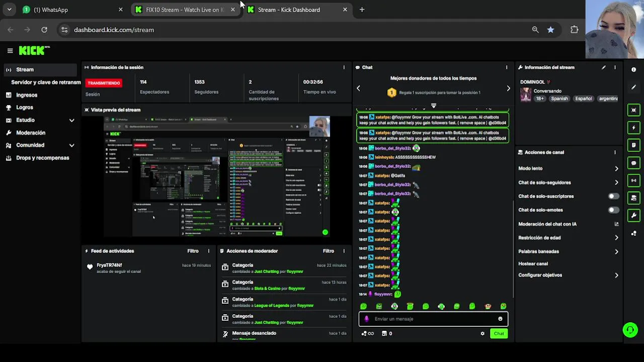Click the three-dots cluster icon in right toolbar
The height and width of the screenshot is (362, 644).
[633, 233]
